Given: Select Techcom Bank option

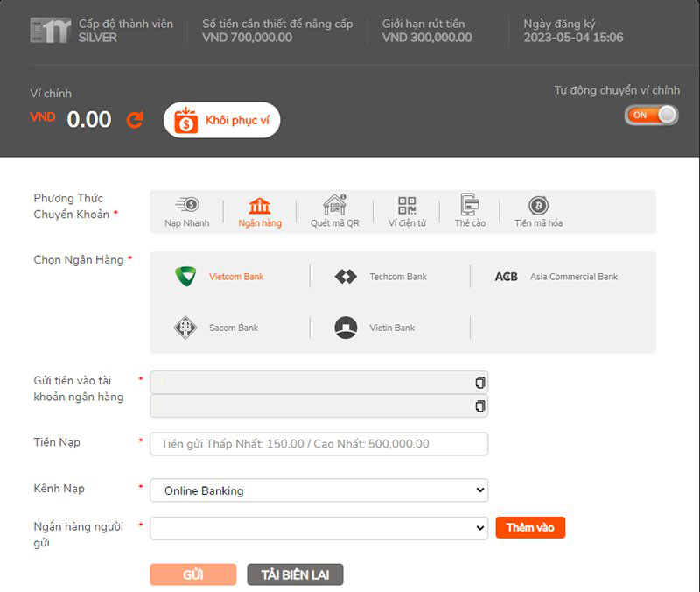Looking at the screenshot, I should click(x=381, y=277).
